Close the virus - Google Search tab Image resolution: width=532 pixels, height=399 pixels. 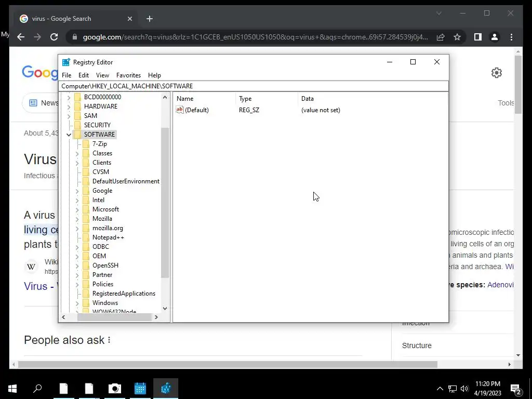point(129,19)
